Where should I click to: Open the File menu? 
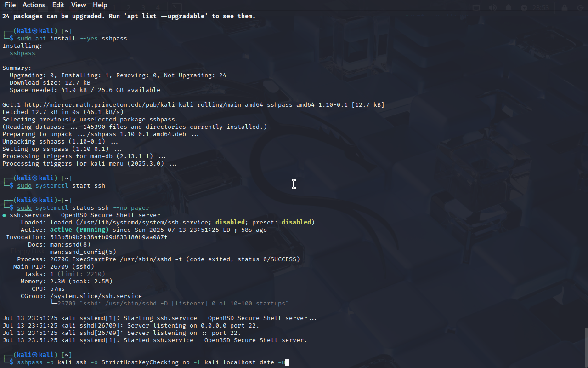coord(10,5)
